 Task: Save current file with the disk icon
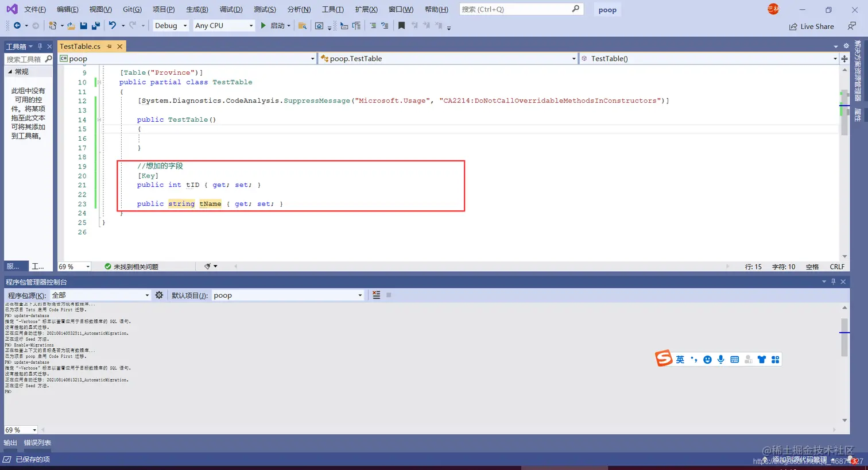point(84,25)
